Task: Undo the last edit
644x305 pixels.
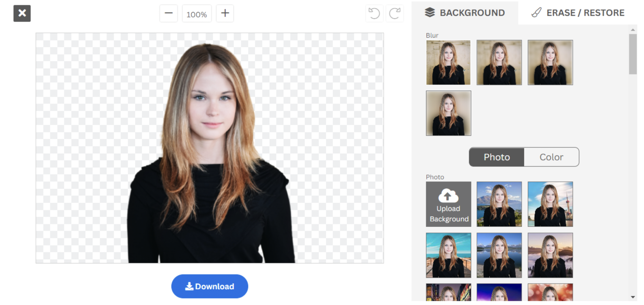Action: tap(374, 13)
